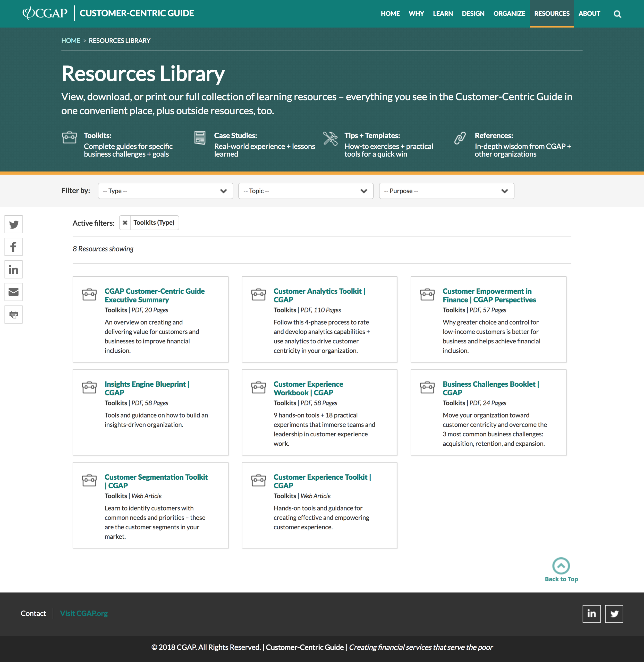Click toolkit icon on Customer Experience Toolkit card
Screen dimensions: 644x662
click(258, 480)
